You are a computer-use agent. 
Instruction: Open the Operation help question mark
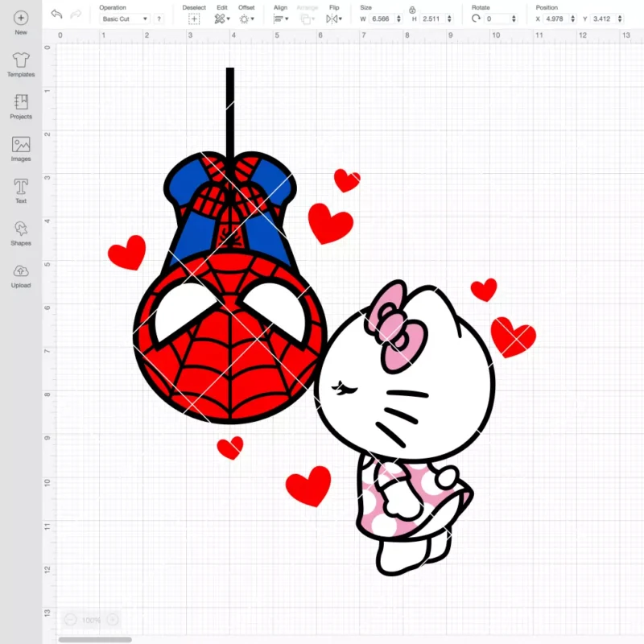click(159, 19)
